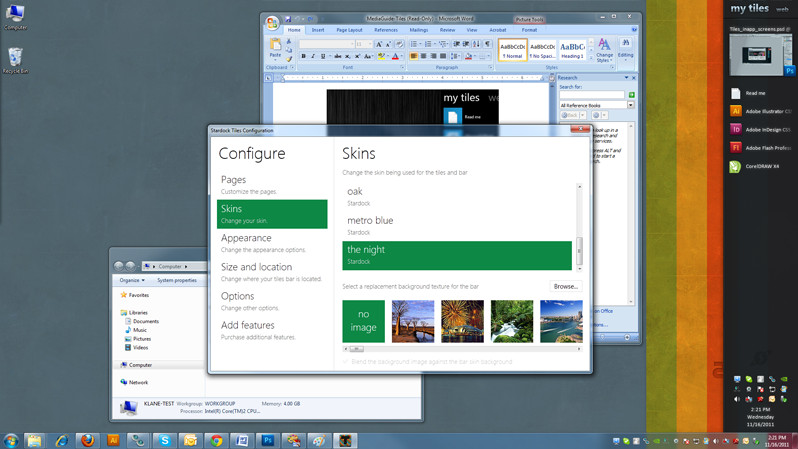Click Browse for a background texture
Image resolution: width=798 pixels, height=449 pixels.
(x=565, y=287)
